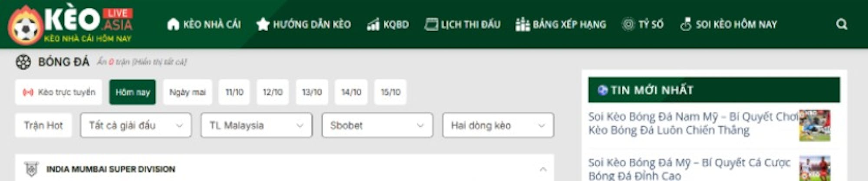Open the Sbobet bookmaker dropdown

pos(377,125)
